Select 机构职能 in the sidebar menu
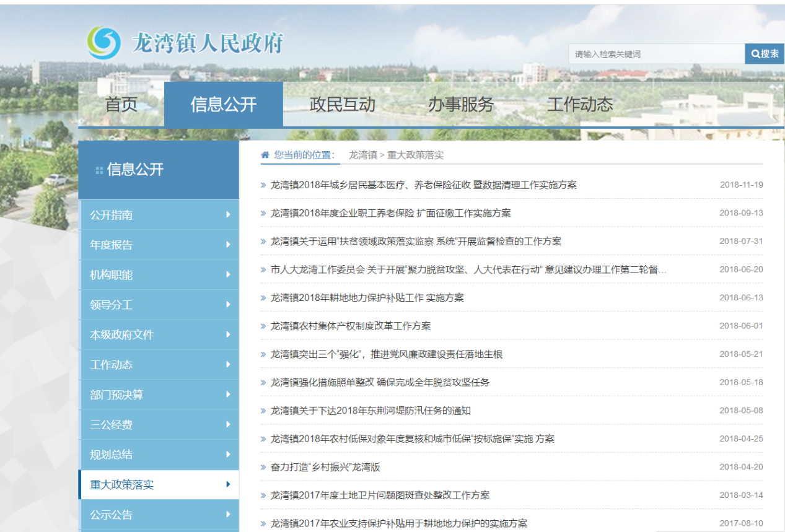 112,274
